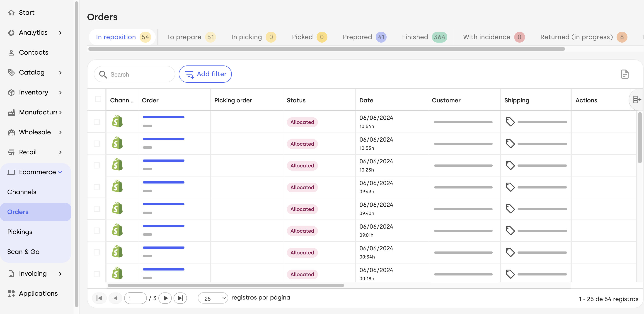
Task: Open the 10:54h order number link
Action: [x=164, y=117]
